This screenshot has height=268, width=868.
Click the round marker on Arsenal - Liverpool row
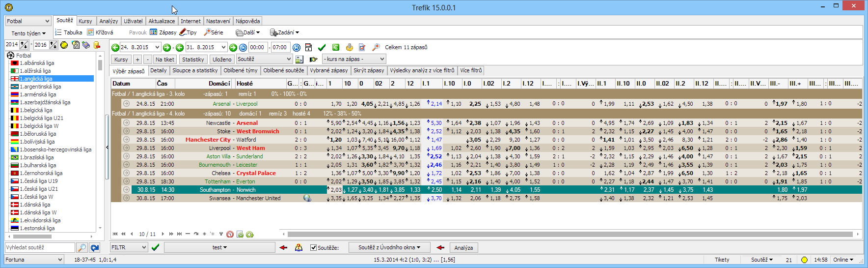click(x=126, y=104)
